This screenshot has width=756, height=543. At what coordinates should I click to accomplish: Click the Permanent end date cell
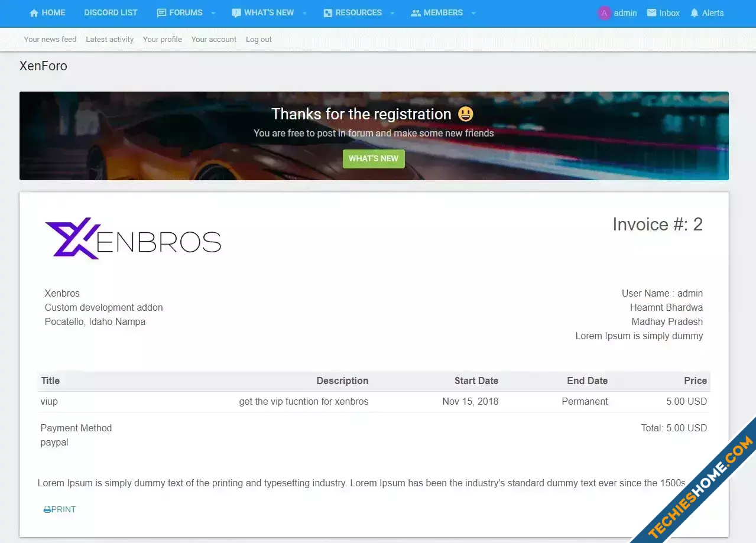click(x=585, y=402)
